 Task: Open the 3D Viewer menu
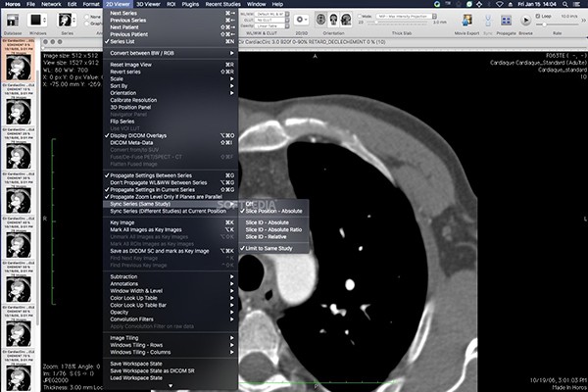point(148,4)
